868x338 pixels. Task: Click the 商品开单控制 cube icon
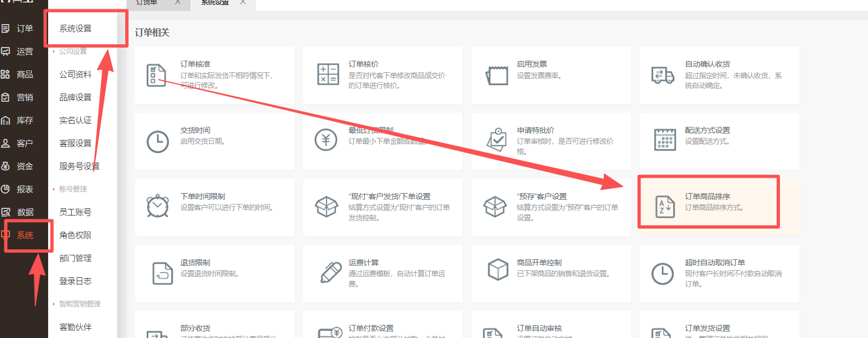pos(498,270)
